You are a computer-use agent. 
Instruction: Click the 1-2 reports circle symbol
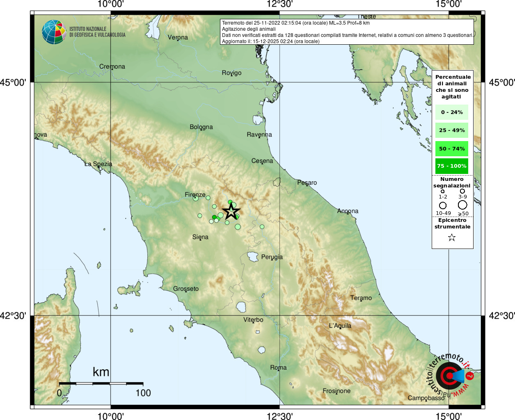click(x=442, y=191)
